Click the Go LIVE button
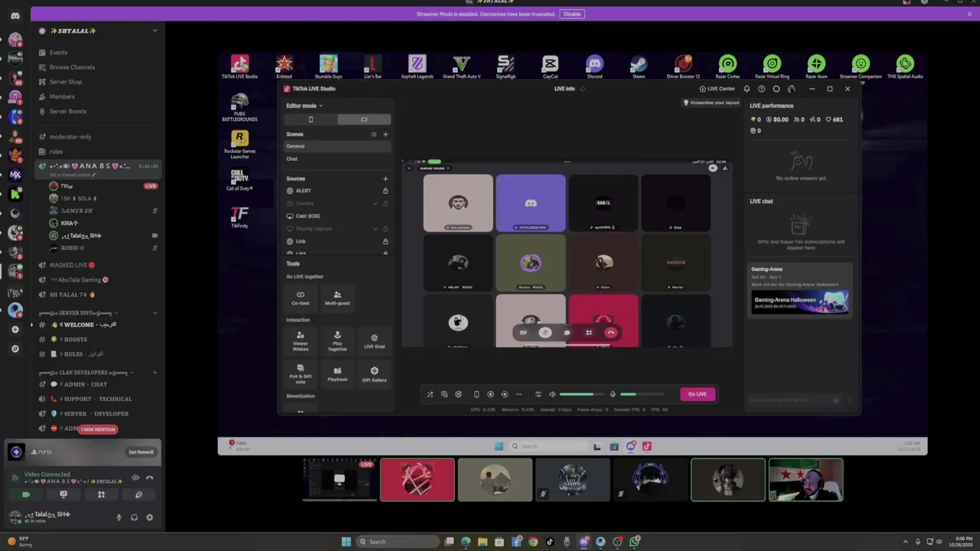The width and height of the screenshot is (980, 551). [x=697, y=394]
